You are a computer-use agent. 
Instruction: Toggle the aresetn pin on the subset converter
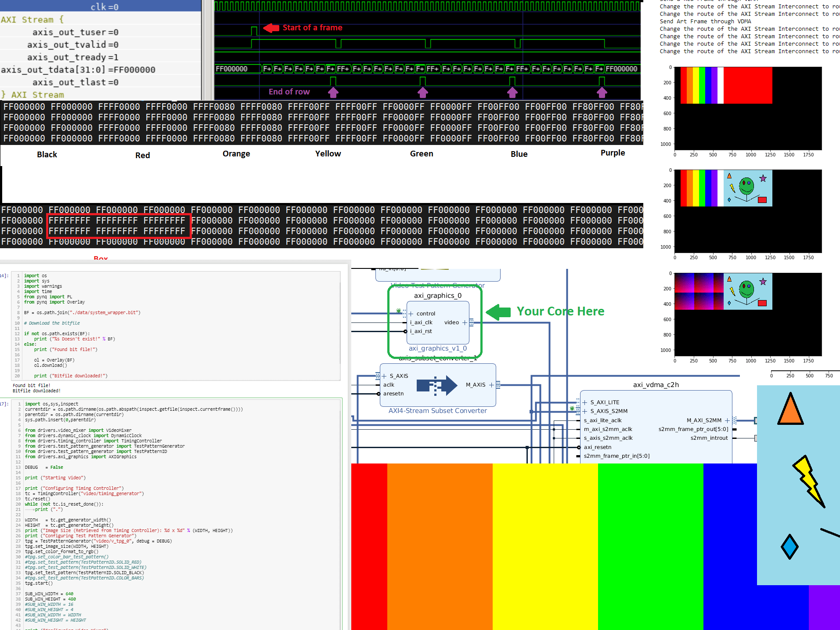click(379, 394)
